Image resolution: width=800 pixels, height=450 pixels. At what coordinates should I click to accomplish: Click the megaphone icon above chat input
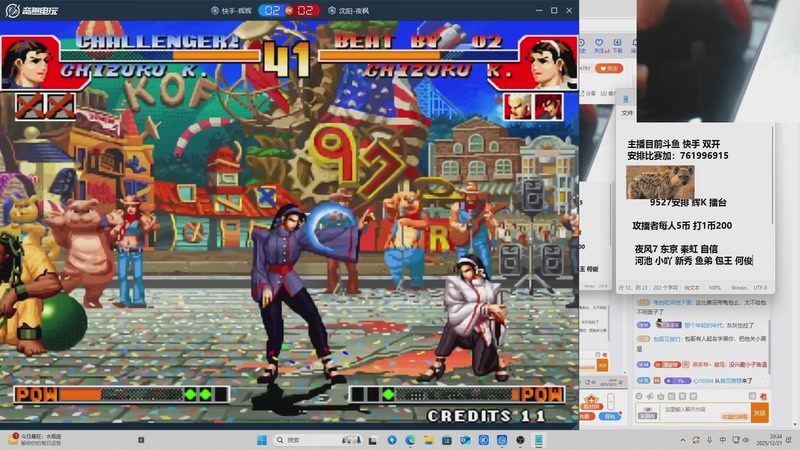pos(649,396)
